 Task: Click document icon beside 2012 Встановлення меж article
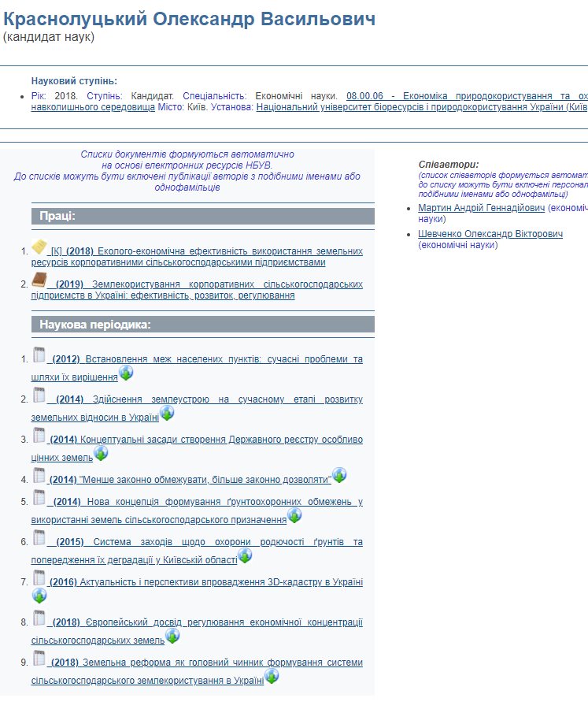coord(39,355)
